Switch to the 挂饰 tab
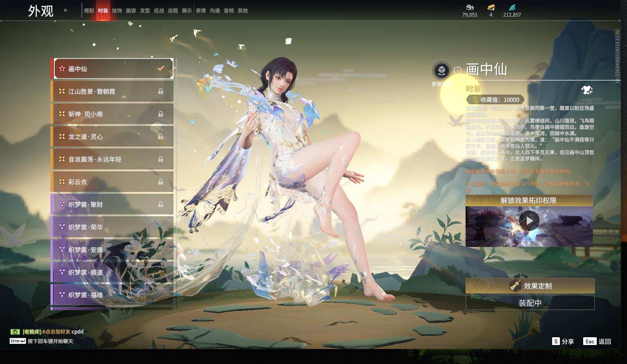Image resolution: width=627 pixels, height=364 pixels. [x=117, y=11]
